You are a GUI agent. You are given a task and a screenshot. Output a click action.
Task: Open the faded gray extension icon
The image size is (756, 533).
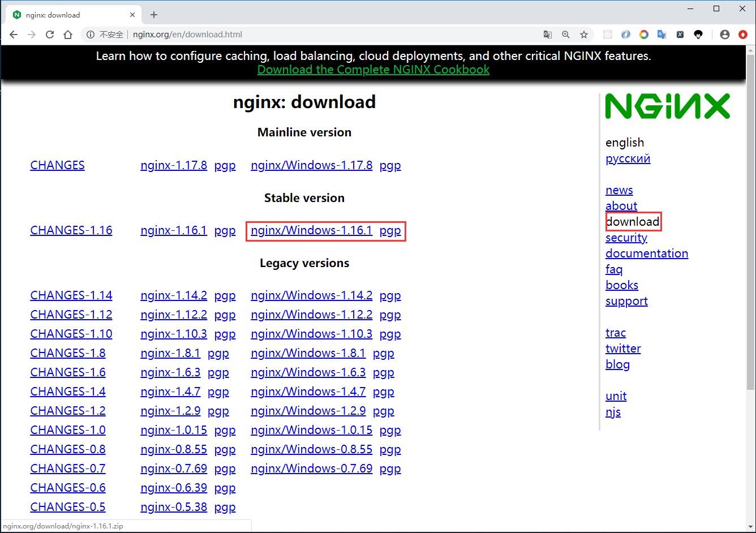608,35
